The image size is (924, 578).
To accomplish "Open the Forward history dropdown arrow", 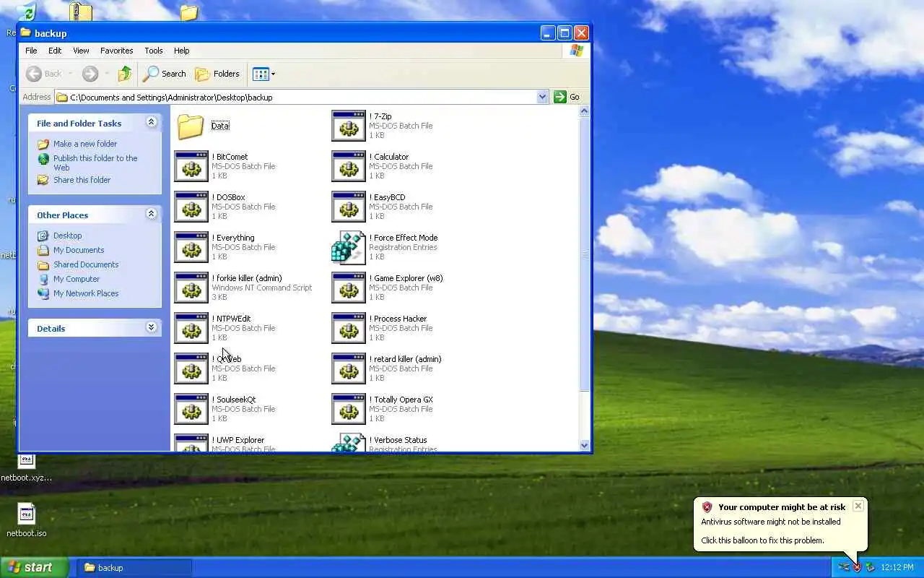I will [107, 74].
